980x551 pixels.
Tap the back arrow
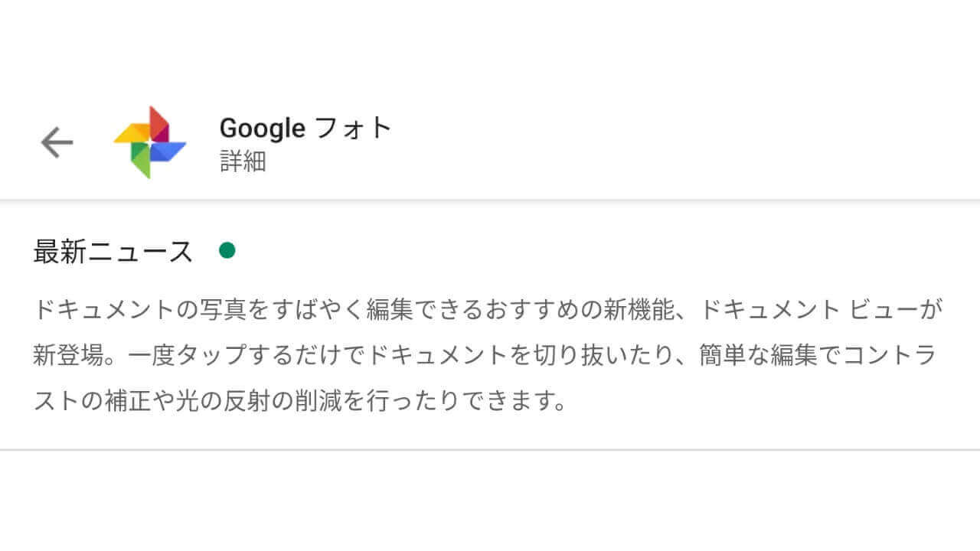point(57,142)
